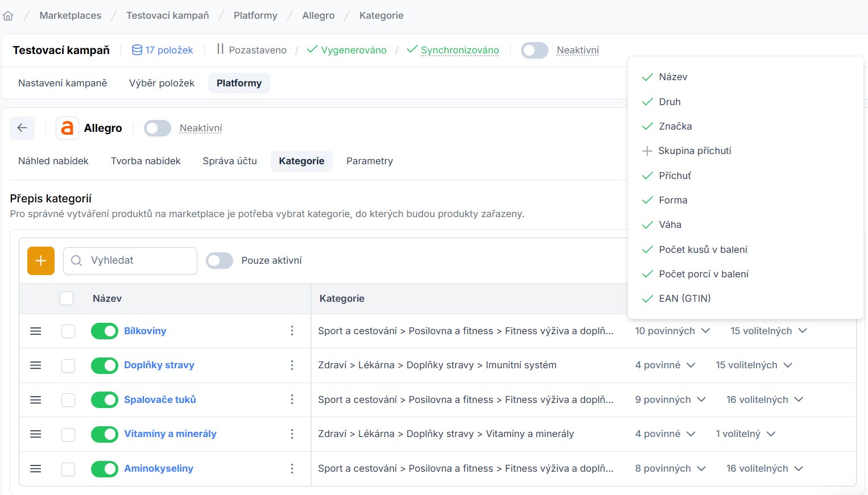This screenshot has height=495, width=868.
Task: Open three-dot menu for Bílkoviny row
Action: pyautogui.click(x=292, y=331)
